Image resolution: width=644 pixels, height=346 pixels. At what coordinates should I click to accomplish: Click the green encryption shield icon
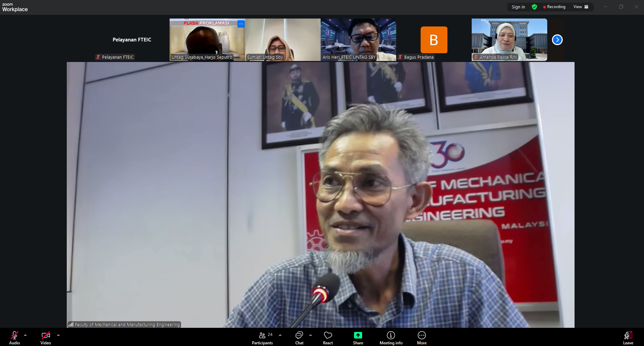(534, 7)
